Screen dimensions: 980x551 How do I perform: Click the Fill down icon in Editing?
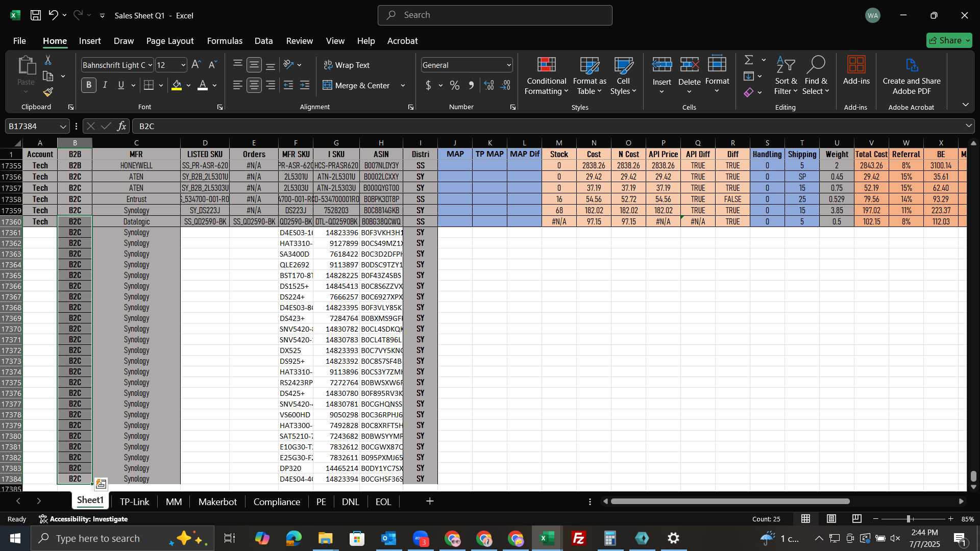[749, 76]
